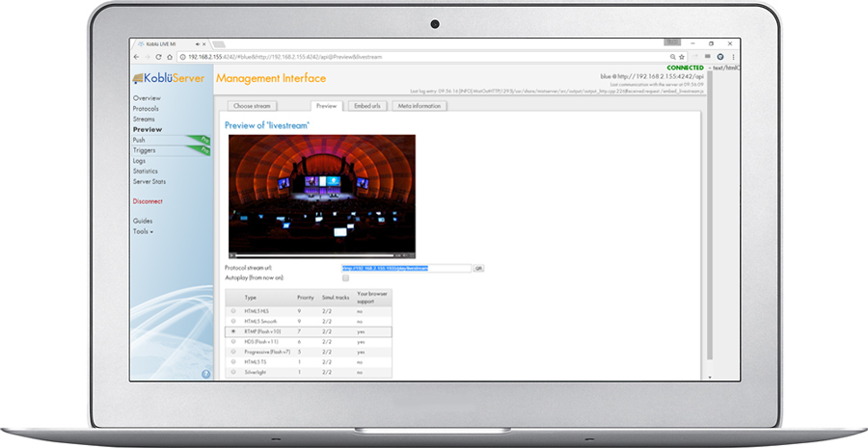This screenshot has width=868, height=448.
Task: Go to the browser home icon
Action: pos(170,57)
